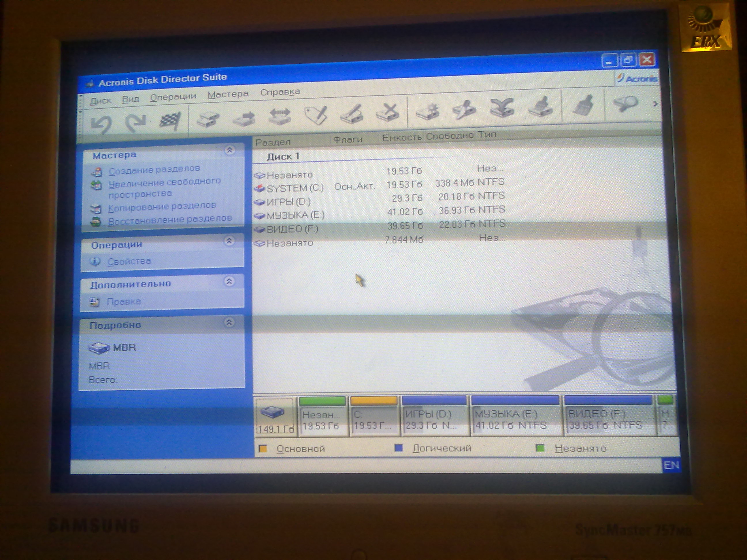Click the Delete partition icon with X
Image resolution: width=747 pixels, height=560 pixels.
[388, 113]
